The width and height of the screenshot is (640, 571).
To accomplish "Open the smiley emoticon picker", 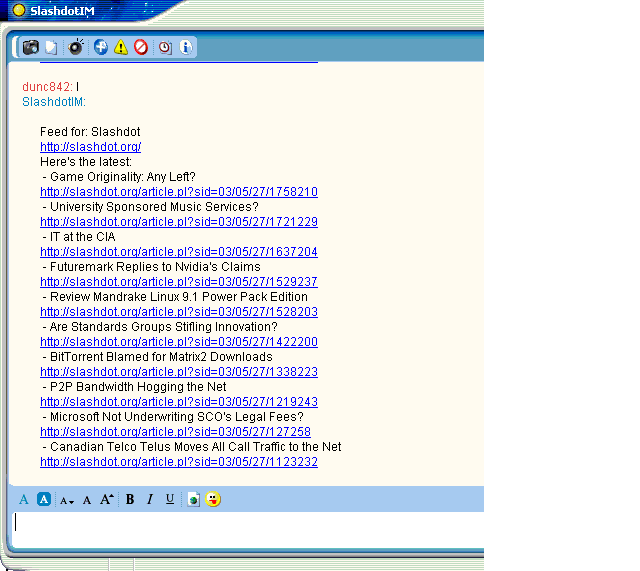I will click(x=213, y=499).
